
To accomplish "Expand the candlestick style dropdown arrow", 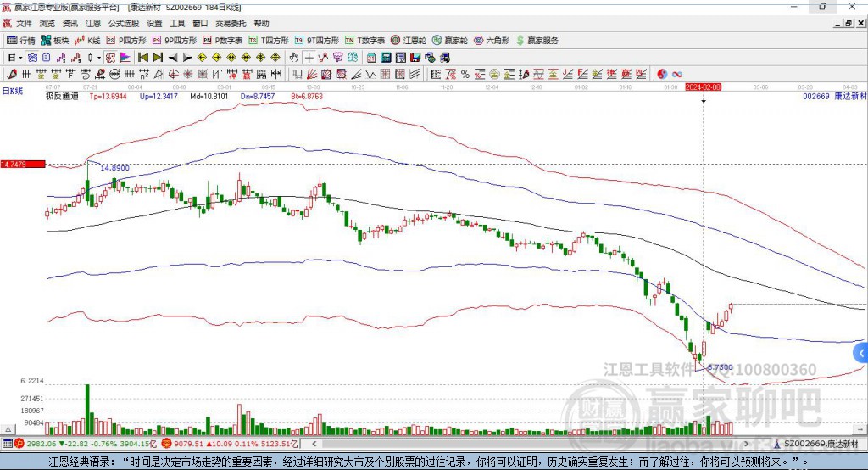I will coord(99,58).
